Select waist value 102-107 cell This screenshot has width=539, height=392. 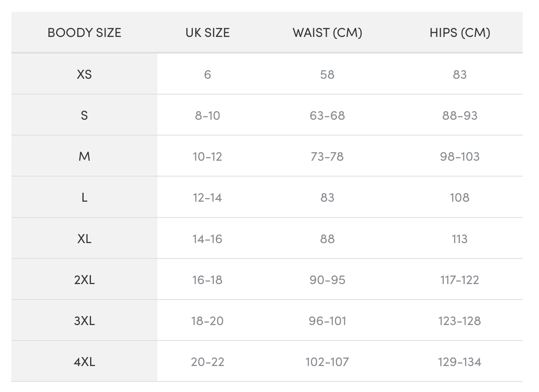[x=327, y=362]
